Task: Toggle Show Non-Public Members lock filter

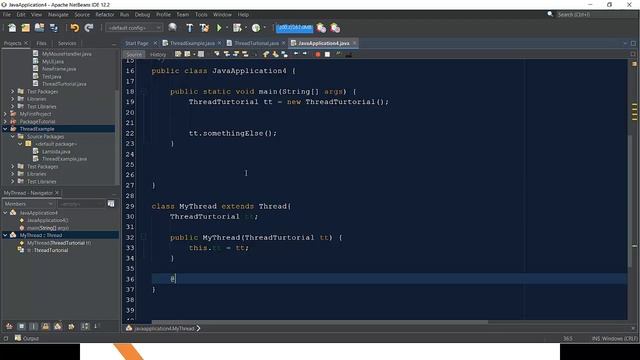Action: [46, 326]
